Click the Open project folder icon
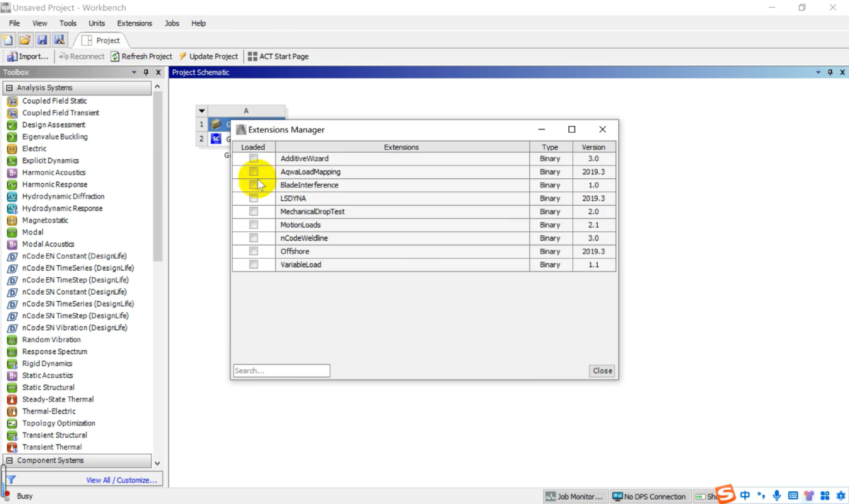This screenshot has height=504, width=849. [x=25, y=40]
